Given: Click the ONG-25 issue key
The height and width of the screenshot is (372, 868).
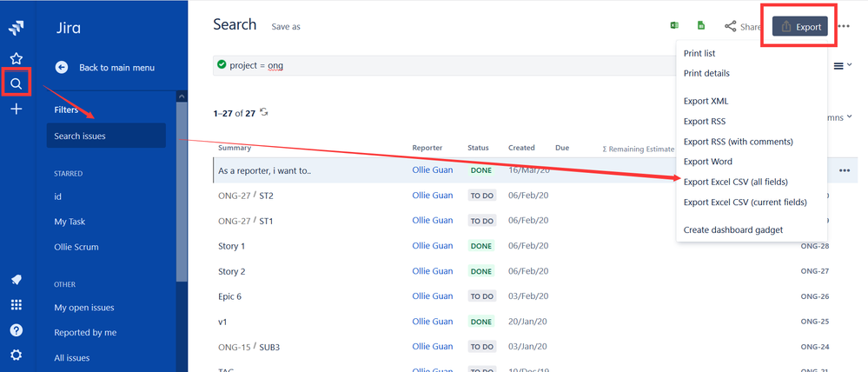Looking at the screenshot, I should [x=815, y=322].
